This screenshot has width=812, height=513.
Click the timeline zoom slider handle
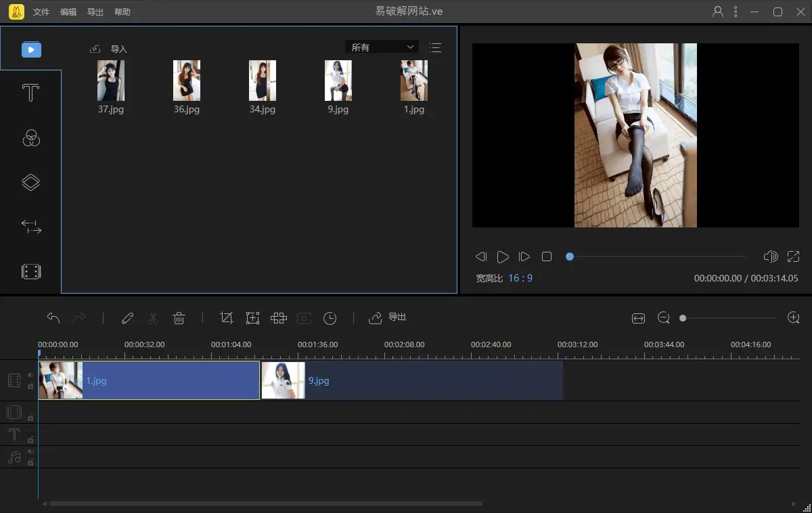(x=683, y=318)
